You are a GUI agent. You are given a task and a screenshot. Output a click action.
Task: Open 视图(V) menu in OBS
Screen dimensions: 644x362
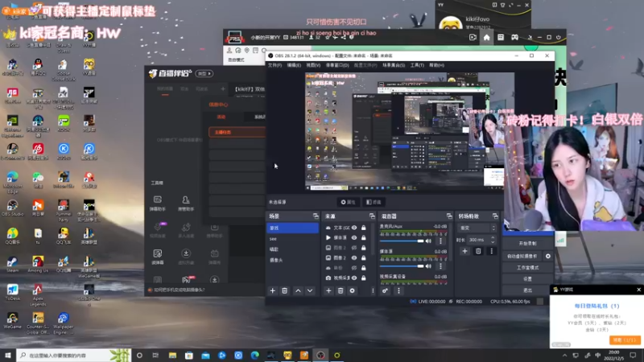[x=313, y=65]
